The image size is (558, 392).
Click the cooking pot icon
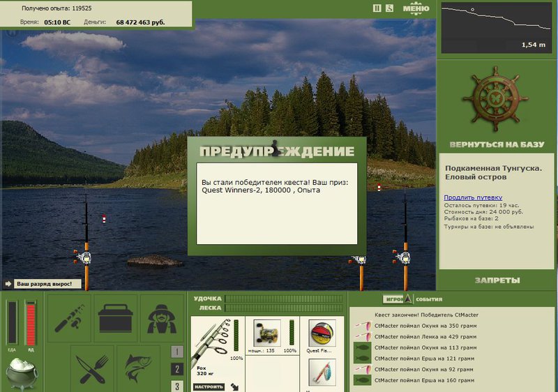[x=22, y=373]
